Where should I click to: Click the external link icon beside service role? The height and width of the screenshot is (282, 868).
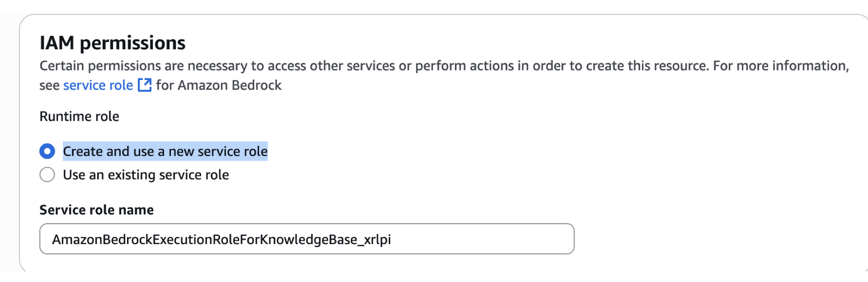tap(145, 85)
